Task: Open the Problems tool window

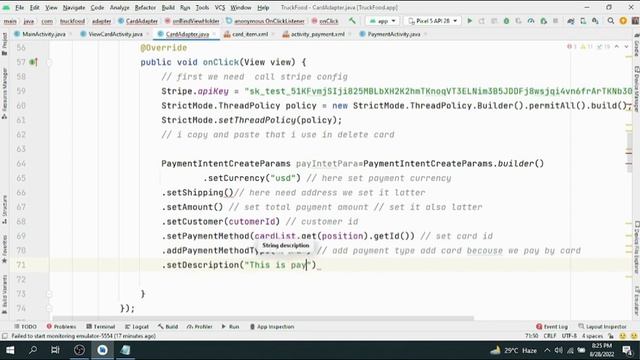Action: (x=61, y=327)
